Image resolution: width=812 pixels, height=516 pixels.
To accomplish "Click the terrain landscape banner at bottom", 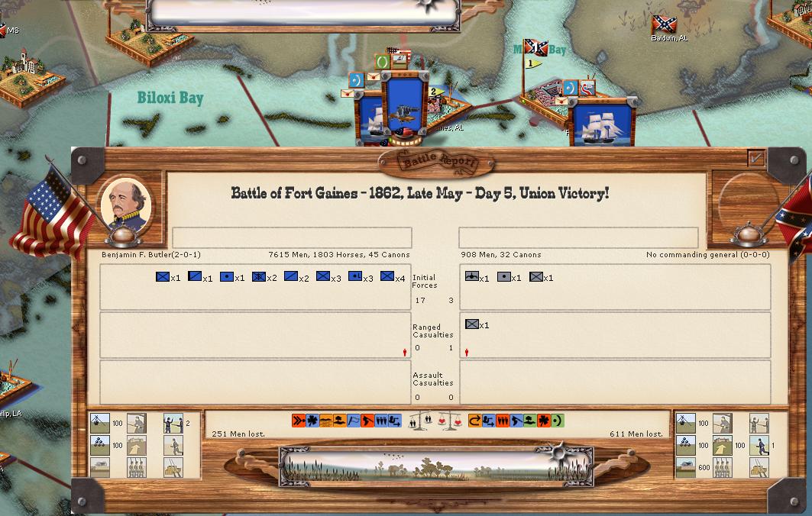I will coord(436,466).
